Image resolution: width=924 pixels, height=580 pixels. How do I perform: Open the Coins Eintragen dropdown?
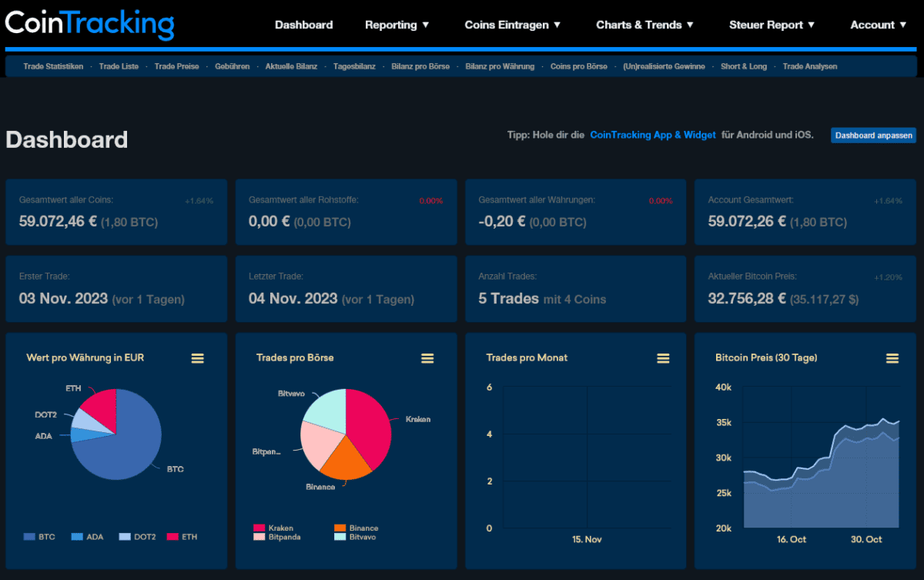pyautogui.click(x=512, y=25)
